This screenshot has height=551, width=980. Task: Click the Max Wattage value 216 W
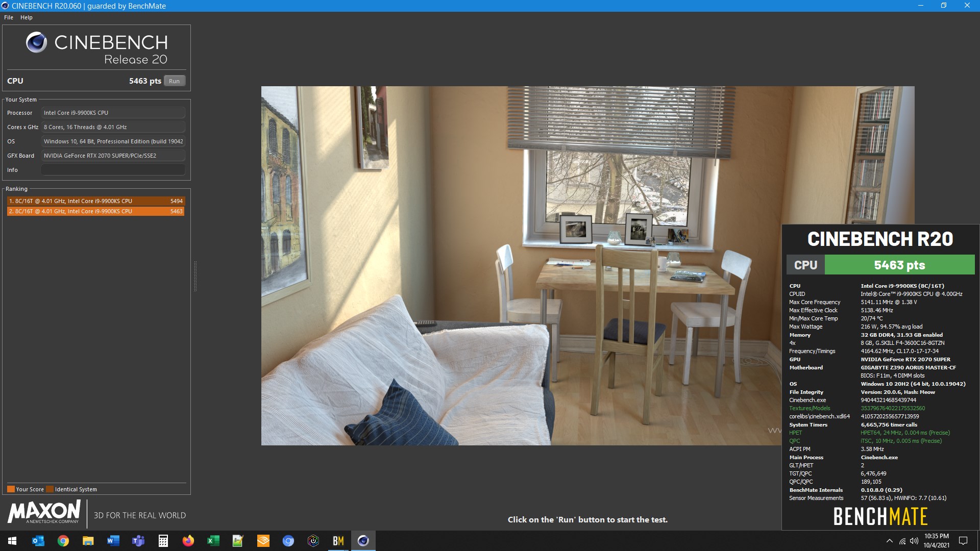tap(891, 327)
